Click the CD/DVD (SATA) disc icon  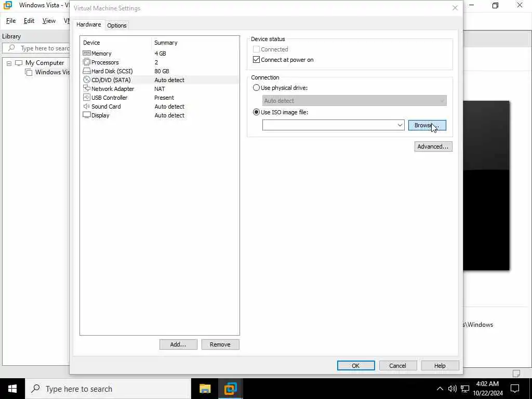point(87,79)
